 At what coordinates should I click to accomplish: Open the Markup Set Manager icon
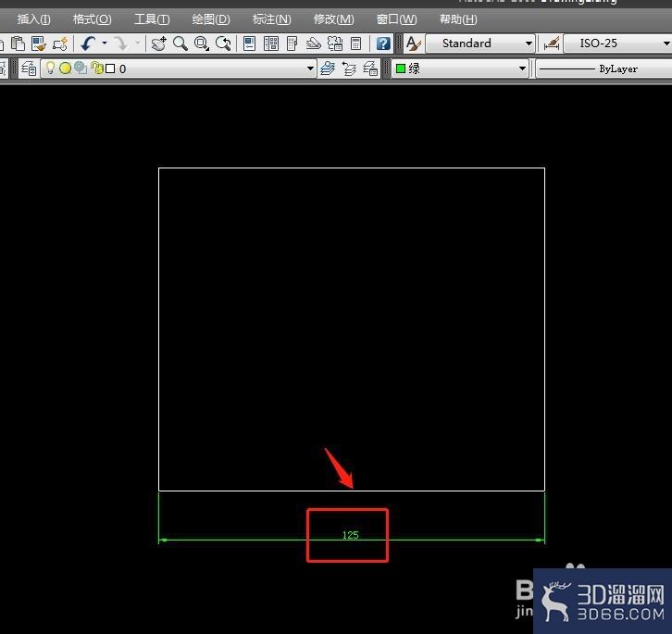pos(335,44)
